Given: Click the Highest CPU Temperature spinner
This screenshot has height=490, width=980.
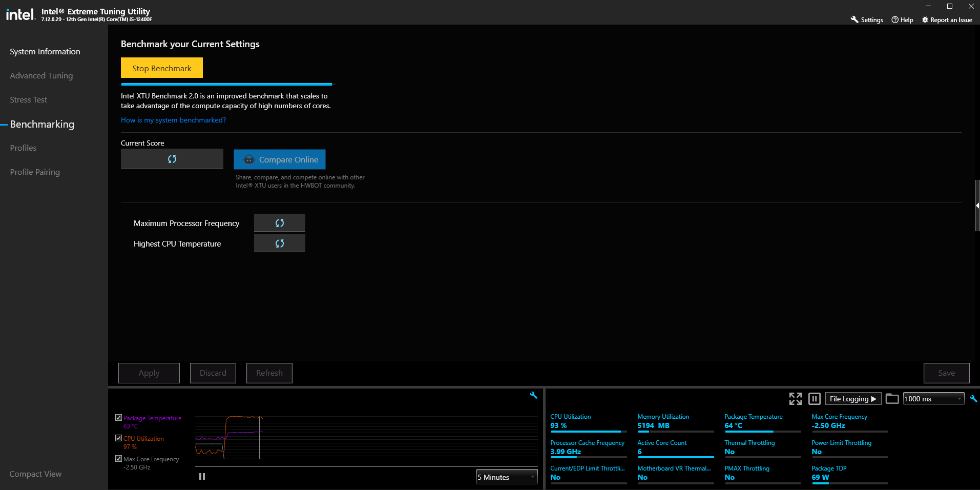Looking at the screenshot, I should pyautogui.click(x=280, y=243).
